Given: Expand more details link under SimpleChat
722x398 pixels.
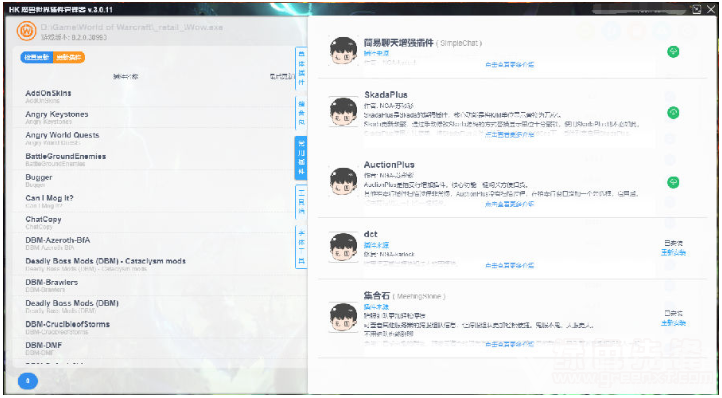Looking at the screenshot, I should (x=509, y=65).
